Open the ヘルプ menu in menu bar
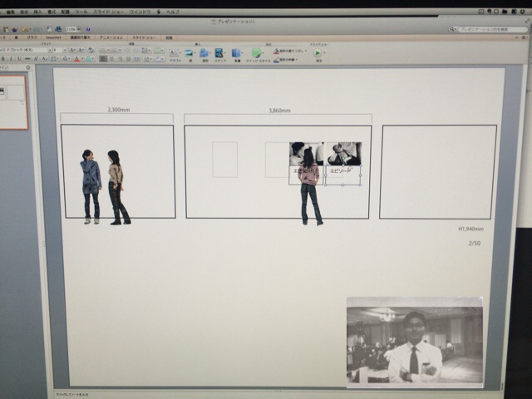 tap(170, 12)
